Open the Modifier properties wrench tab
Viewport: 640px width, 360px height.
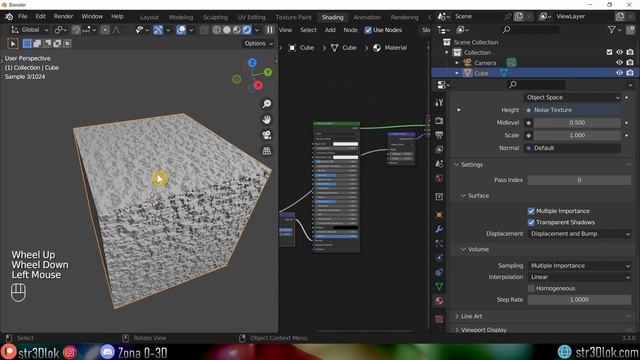(x=439, y=229)
